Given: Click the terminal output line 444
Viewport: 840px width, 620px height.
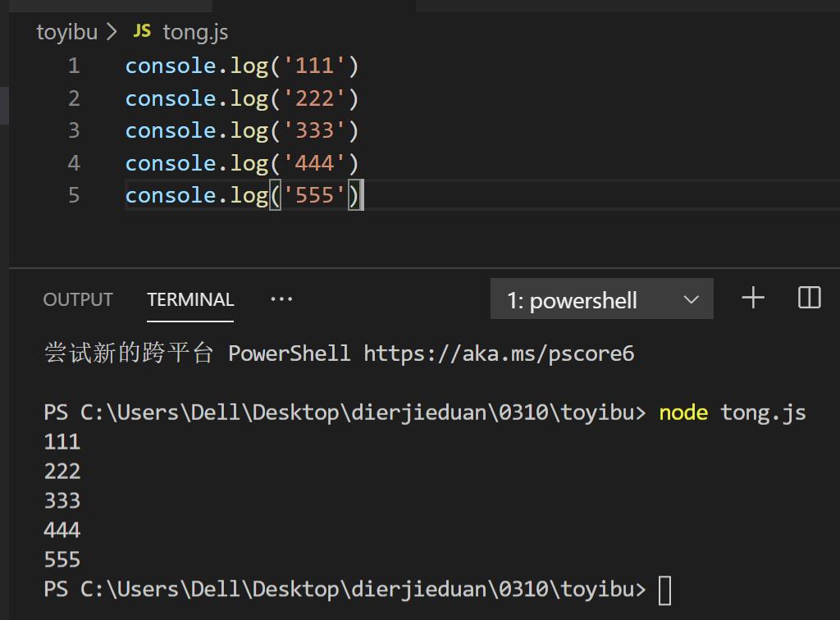Looking at the screenshot, I should [x=62, y=531].
